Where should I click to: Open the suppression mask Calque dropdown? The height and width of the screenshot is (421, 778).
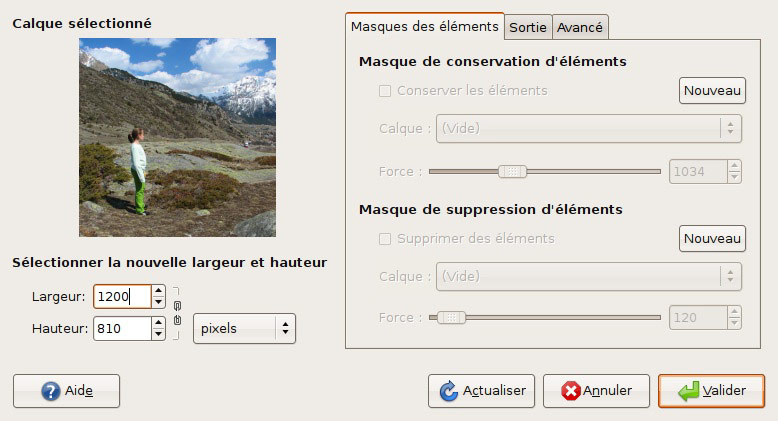coord(588,277)
